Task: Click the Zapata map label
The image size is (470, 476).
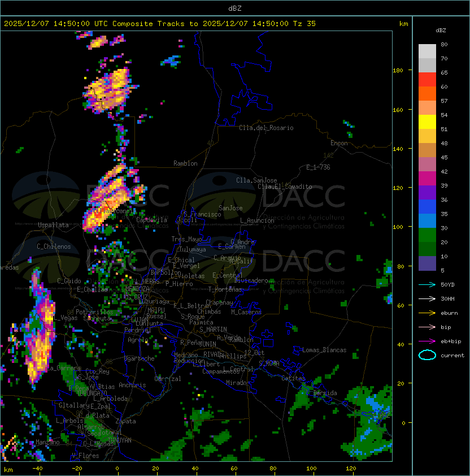Action: (125, 421)
